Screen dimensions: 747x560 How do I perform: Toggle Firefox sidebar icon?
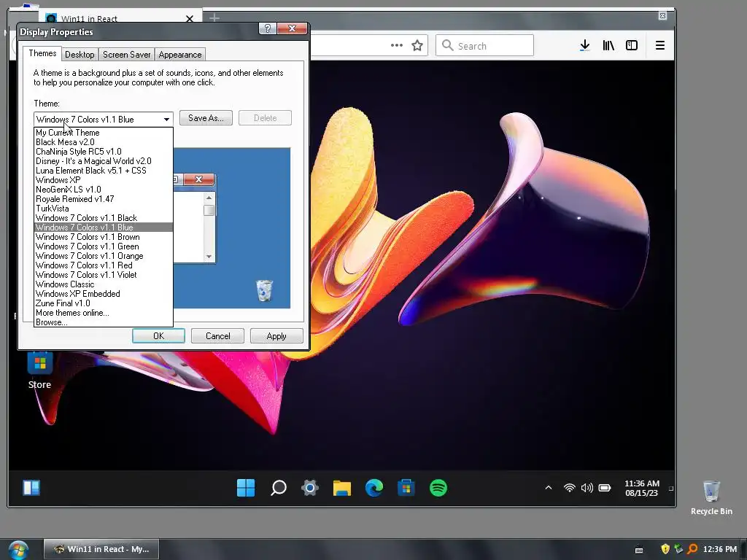click(632, 45)
